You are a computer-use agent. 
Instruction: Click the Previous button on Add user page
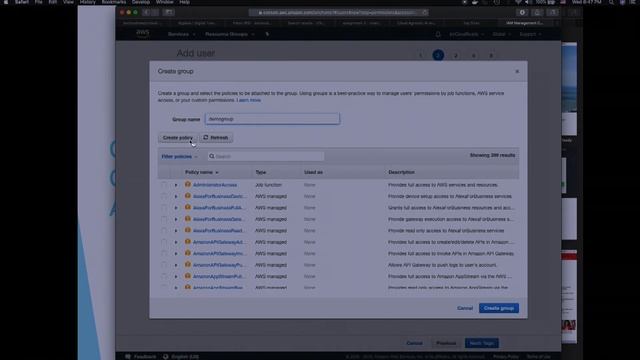[446, 343]
